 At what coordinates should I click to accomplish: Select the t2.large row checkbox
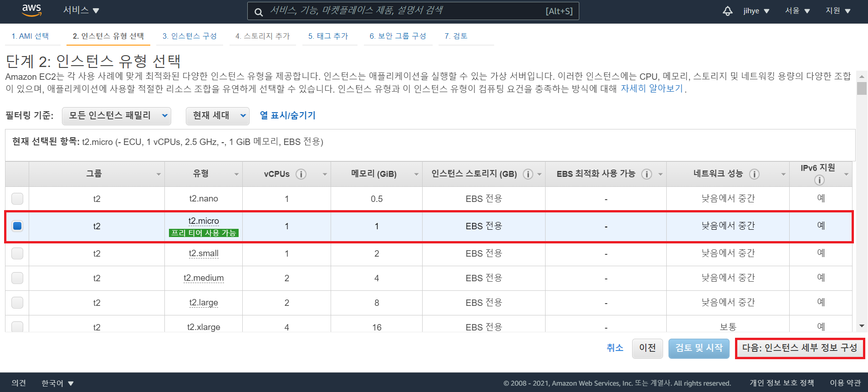pyautogui.click(x=17, y=303)
